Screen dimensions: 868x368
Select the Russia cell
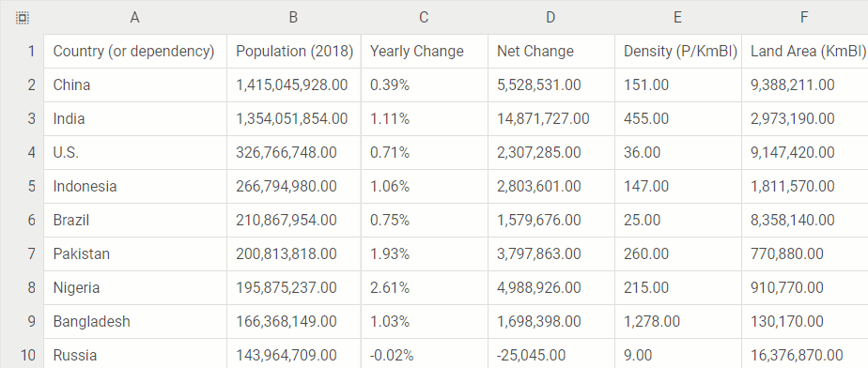(x=135, y=354)
